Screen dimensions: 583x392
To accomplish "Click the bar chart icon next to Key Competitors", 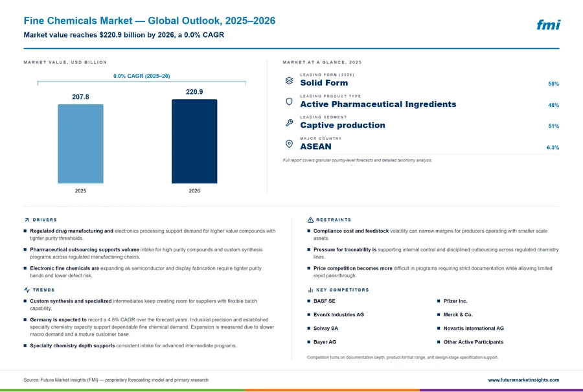I will tap(310, 290).
